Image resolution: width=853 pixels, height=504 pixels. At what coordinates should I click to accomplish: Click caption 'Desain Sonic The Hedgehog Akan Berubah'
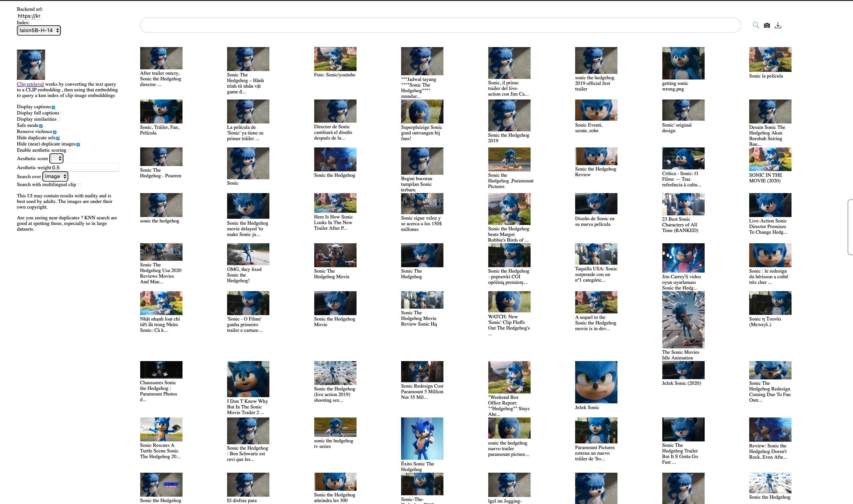point(767,136)
